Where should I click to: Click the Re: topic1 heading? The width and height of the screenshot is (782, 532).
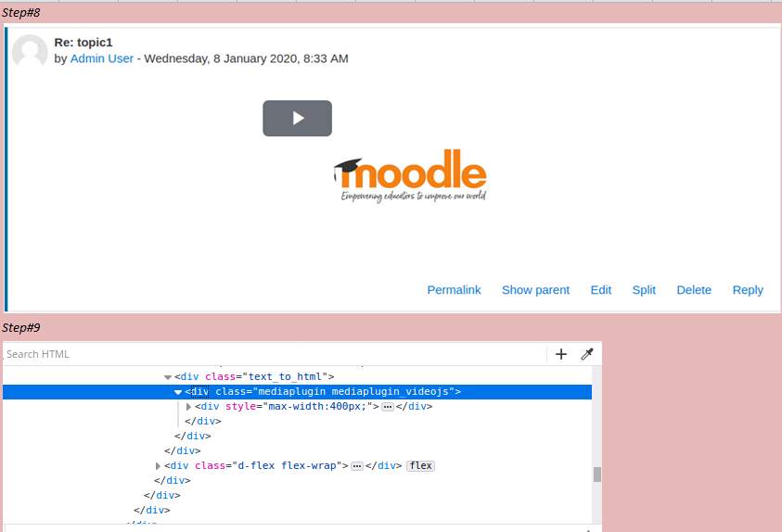[83, 43]
